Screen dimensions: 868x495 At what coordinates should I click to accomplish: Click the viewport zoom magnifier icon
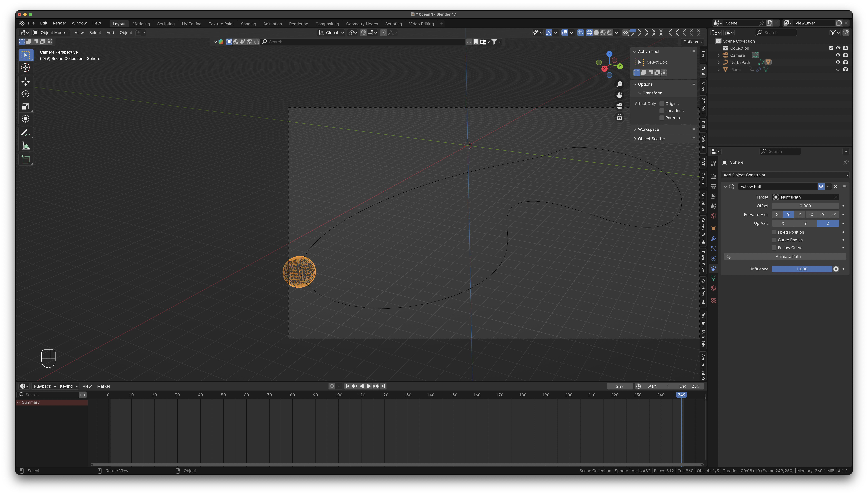tap(620, 84)
